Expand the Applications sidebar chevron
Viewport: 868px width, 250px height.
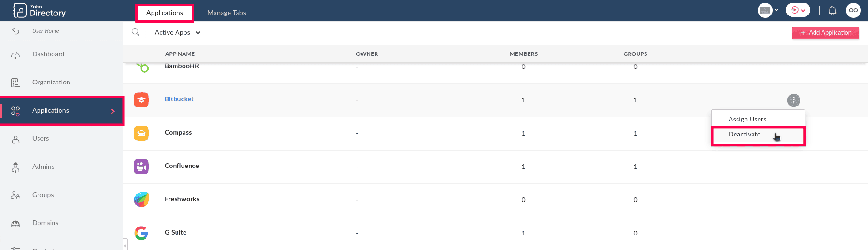click(113, 111)
